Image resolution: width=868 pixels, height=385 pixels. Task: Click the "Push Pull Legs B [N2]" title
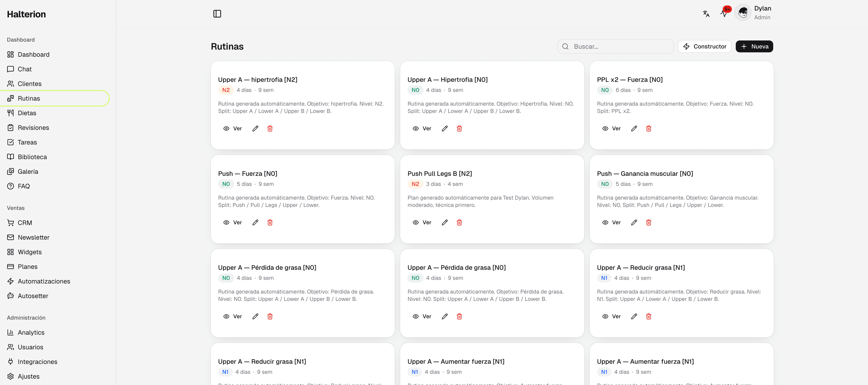[x=439, y=174]
